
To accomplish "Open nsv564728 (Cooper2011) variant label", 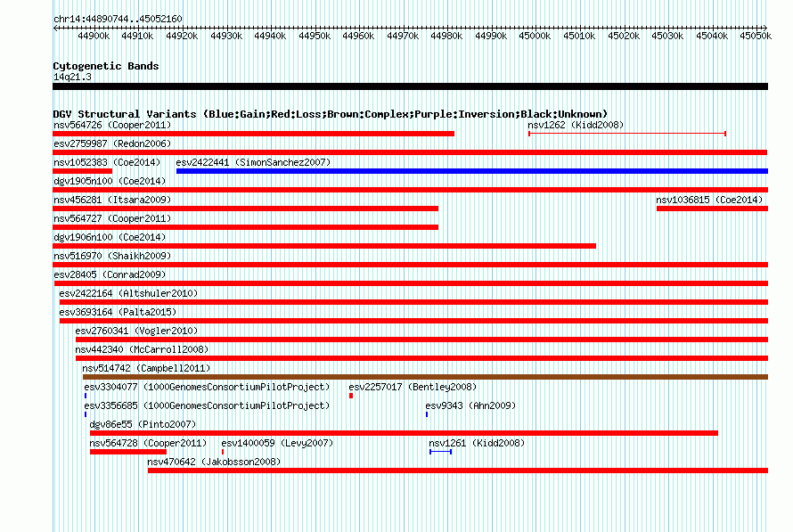I will (x=148, y=443).
